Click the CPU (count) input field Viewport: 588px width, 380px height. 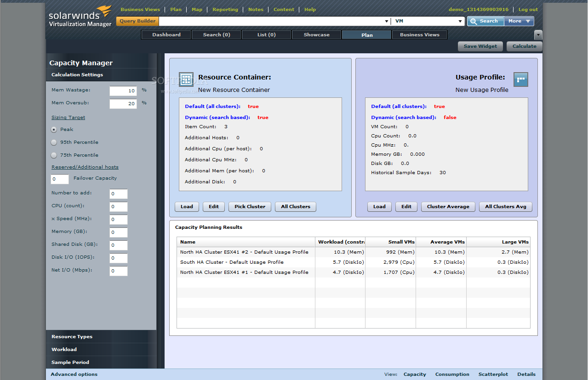tap(119, 207)
